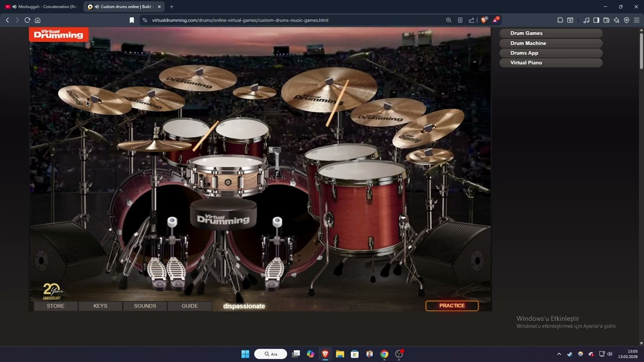
Task: Open browser extensions puzzle icon
Action: point(560,20)
